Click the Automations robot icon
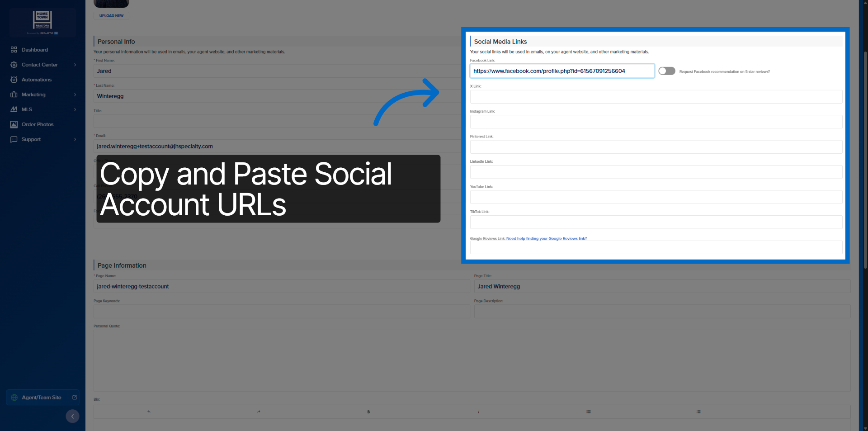The height and width of the screenshot is (431, 868). pyautogui.click(x=14, y=80)
